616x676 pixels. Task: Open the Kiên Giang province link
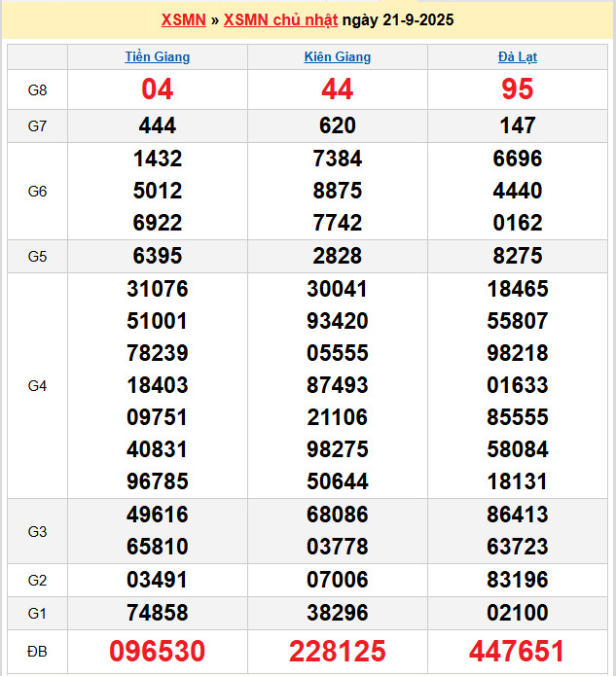tap(338, 56)
